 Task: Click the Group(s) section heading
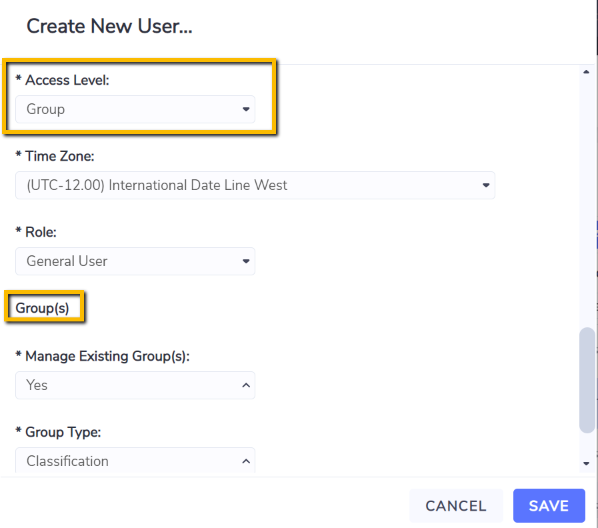pos(42,308)
